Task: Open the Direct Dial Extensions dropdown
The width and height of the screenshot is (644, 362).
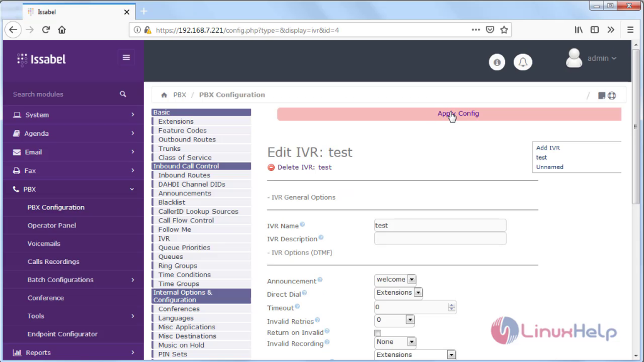Action: click(x=398, y=293)
